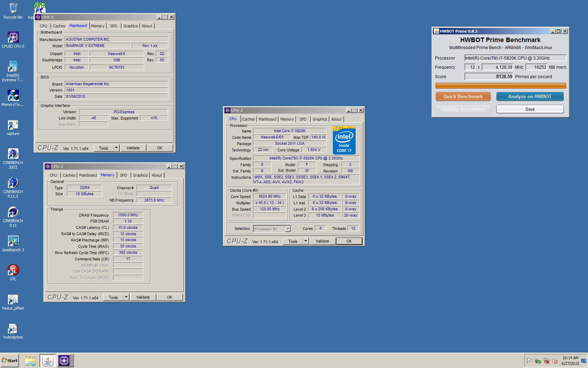
Task: Click OK in Mainboard CPU-Z window
Action: pos(160,148)
